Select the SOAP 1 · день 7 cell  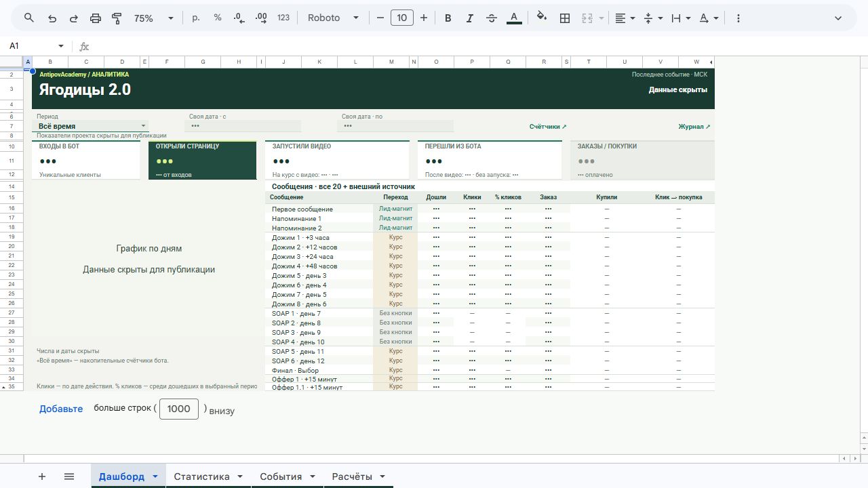point(319,314)
